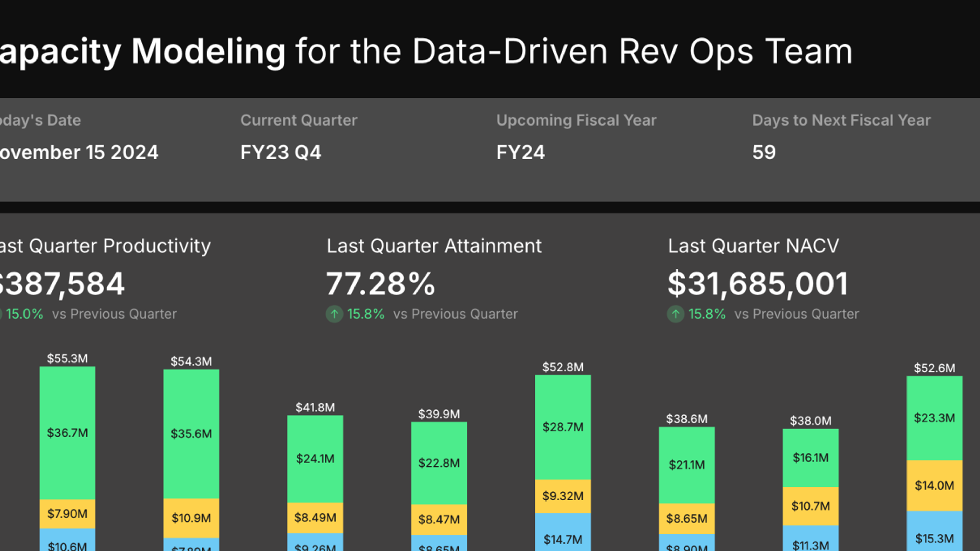
Task: Click the green $35.6M bar segment
Action: coord(191,434)
